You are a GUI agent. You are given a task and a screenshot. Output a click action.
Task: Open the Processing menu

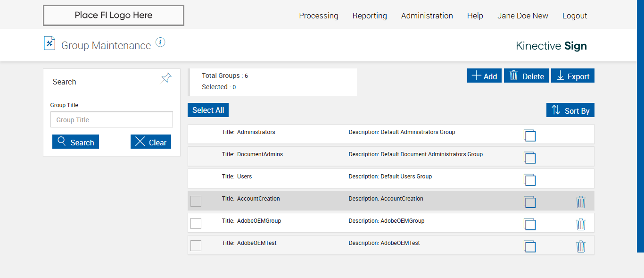318,16
